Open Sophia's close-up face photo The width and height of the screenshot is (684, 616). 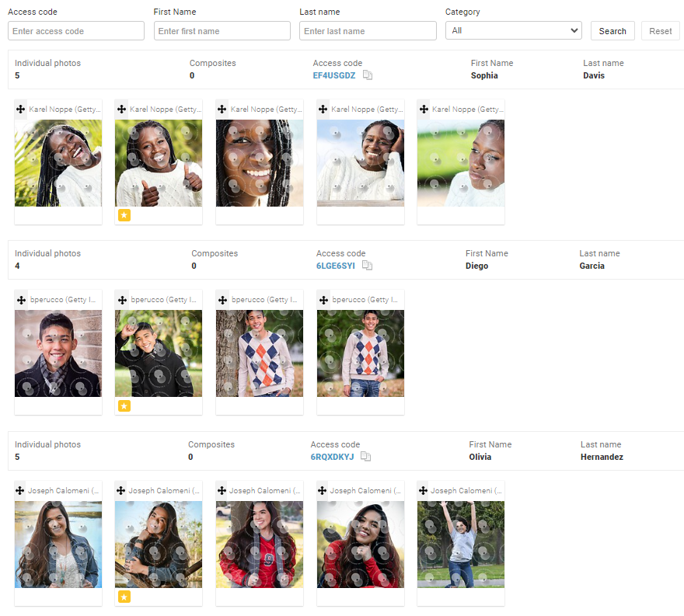coord(260,163)
